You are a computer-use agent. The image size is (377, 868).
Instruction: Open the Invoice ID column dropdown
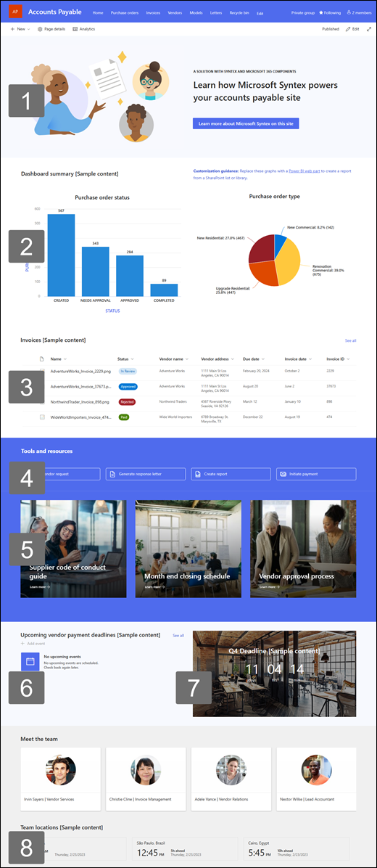click(348, 359)
